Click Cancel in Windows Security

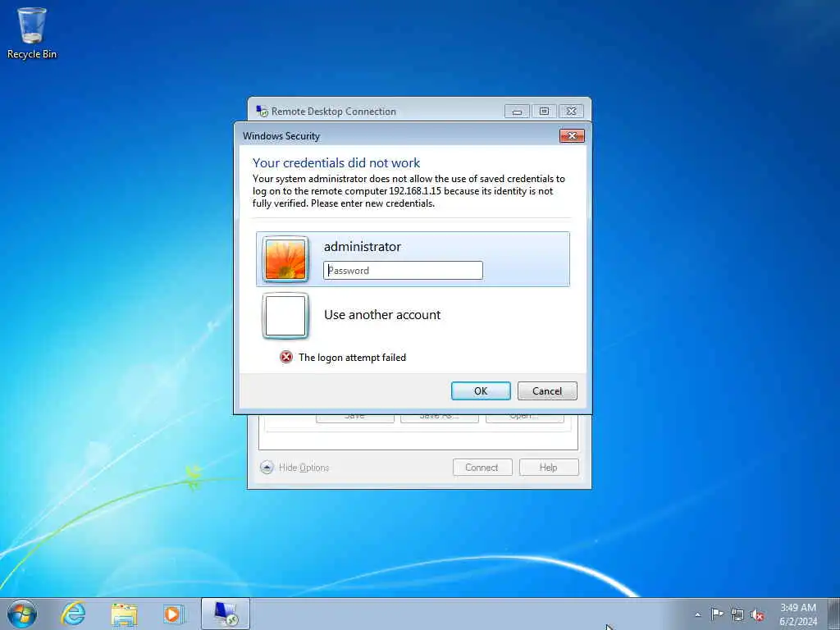tap(547, 391)
